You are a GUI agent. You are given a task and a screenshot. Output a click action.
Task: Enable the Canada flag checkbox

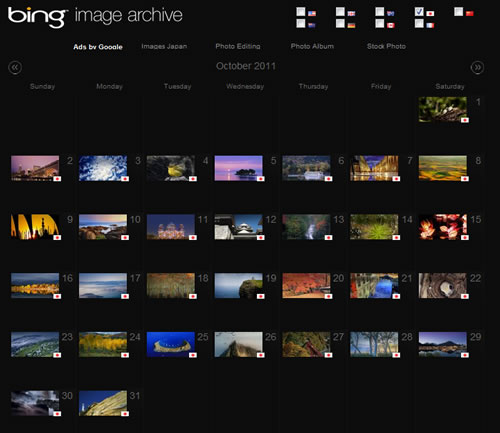coord(379,23)
